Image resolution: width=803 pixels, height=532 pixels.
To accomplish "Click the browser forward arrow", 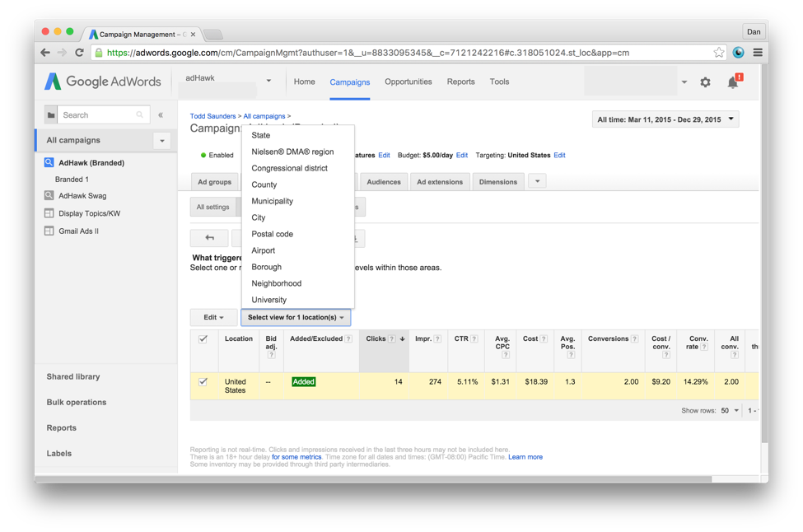I will 62,52.
